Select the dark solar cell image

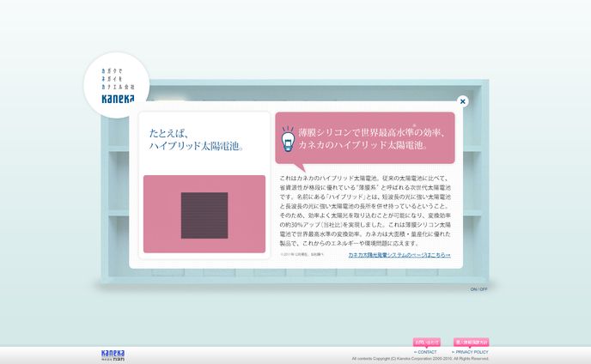(204, 215)
